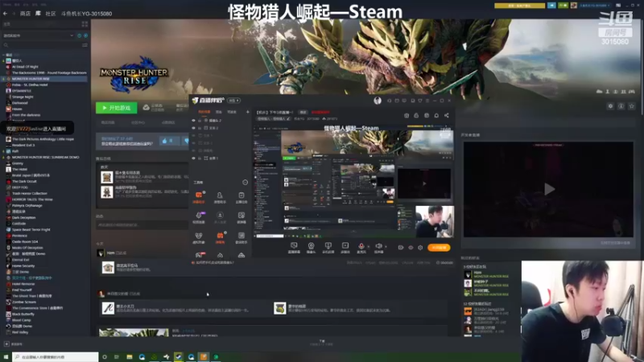The height and width of the screenshot is (362, 644).
Task: Expand the speaker options arrow
Action: 386,247
